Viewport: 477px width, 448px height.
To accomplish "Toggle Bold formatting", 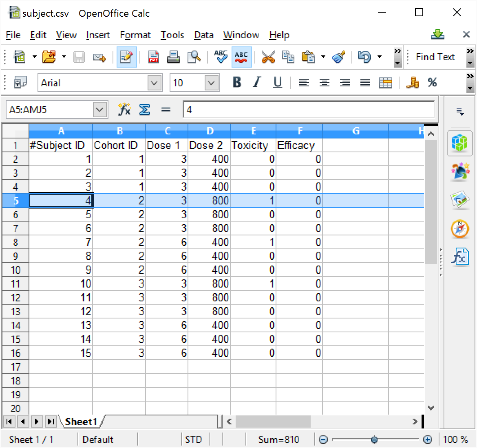I will pos(236,83).
